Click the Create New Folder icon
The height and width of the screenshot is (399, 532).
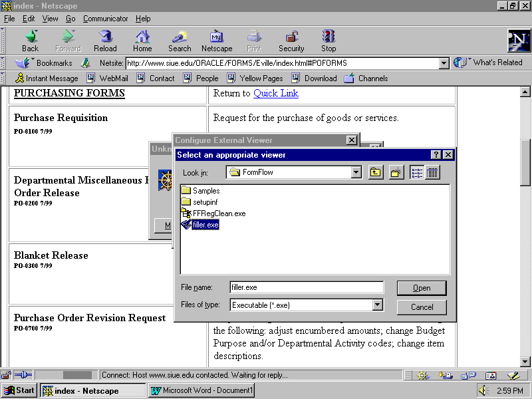tap(396, 172)
